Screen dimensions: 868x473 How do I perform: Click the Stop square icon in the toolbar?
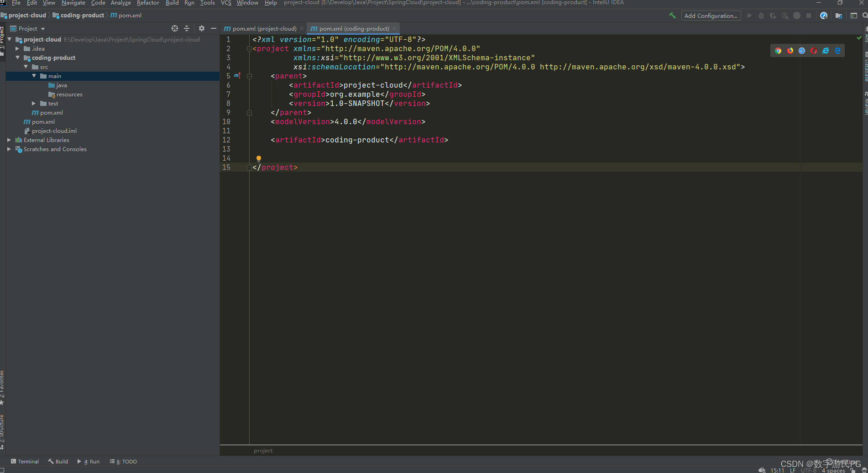click(809, 16)
